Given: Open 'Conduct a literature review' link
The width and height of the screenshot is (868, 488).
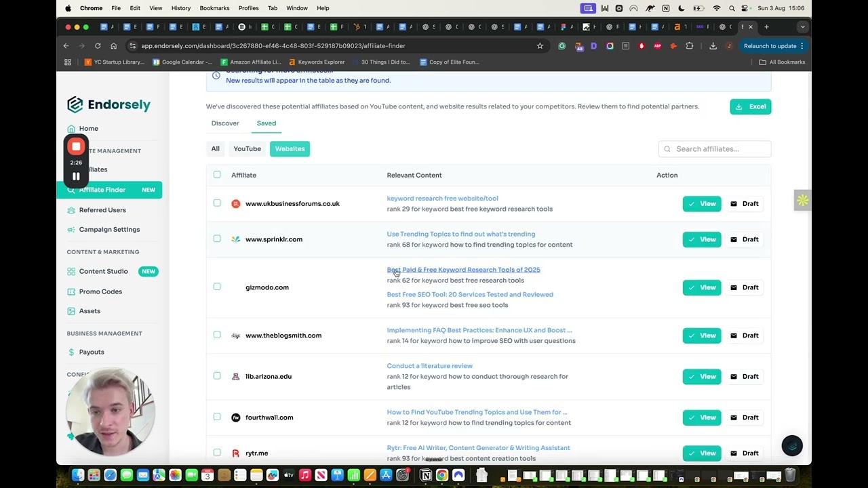Looking at the screenshot, I should (429, 366).
